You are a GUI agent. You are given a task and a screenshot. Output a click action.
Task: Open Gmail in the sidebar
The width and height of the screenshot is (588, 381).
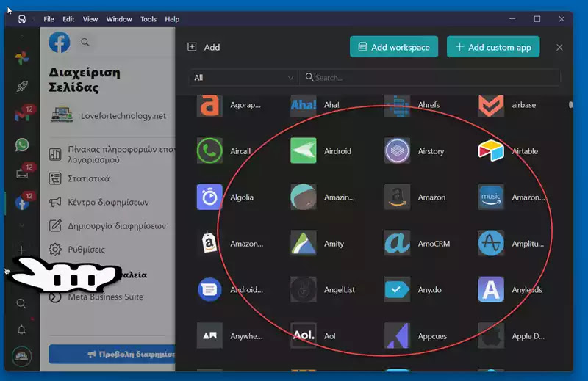(x=22, y=115)
